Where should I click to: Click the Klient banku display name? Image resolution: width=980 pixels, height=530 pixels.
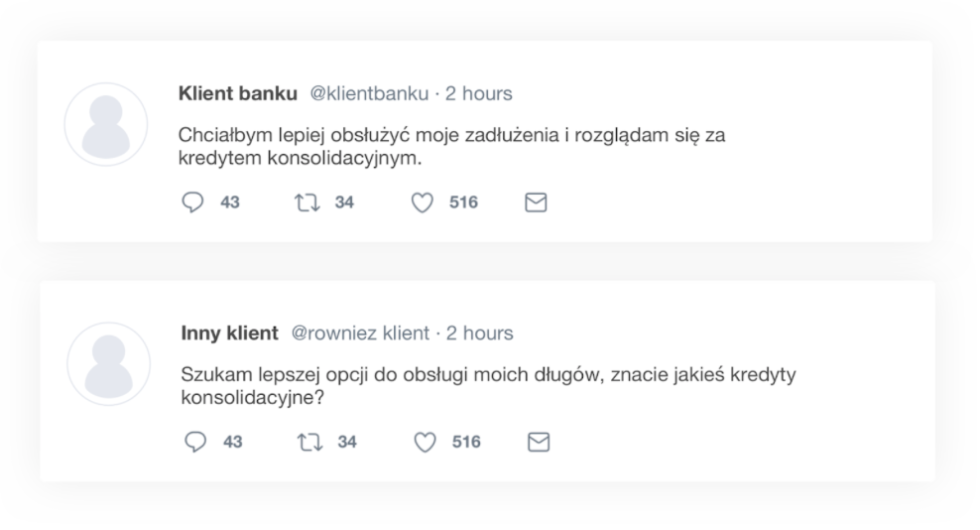[237, 94]
